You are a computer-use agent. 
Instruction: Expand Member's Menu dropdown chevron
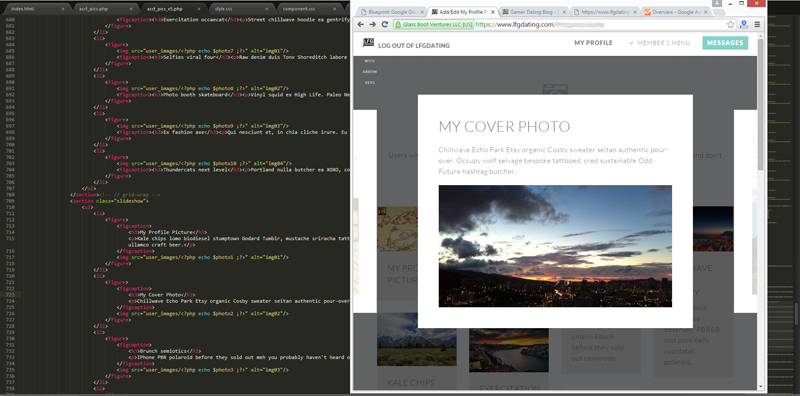[x=631, y=43]
